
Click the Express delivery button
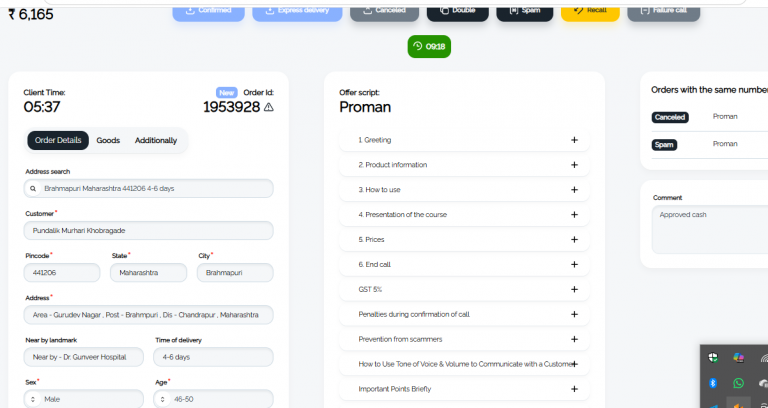tap(297, 10)
